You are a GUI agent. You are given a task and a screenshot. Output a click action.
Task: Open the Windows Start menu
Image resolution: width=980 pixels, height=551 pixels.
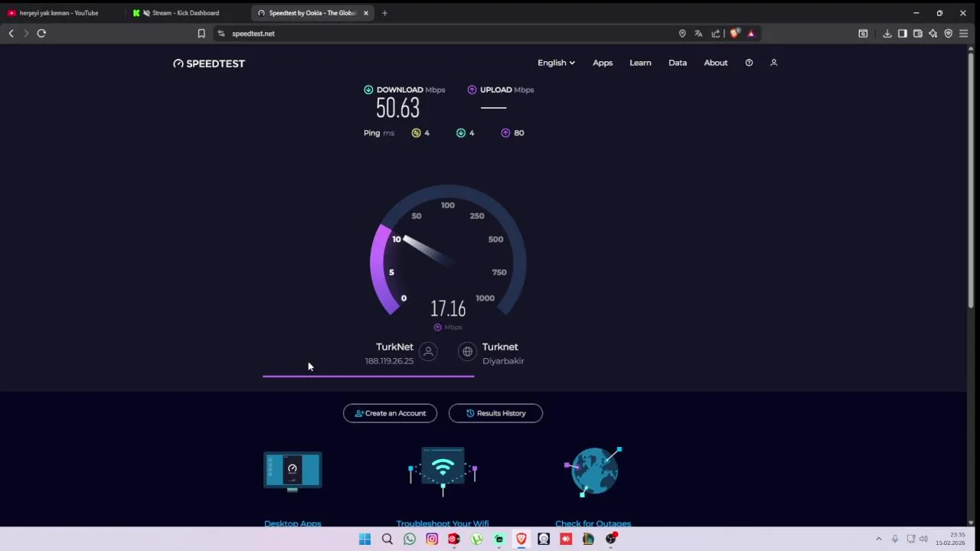pyautogui.click(x=364, y=539)
